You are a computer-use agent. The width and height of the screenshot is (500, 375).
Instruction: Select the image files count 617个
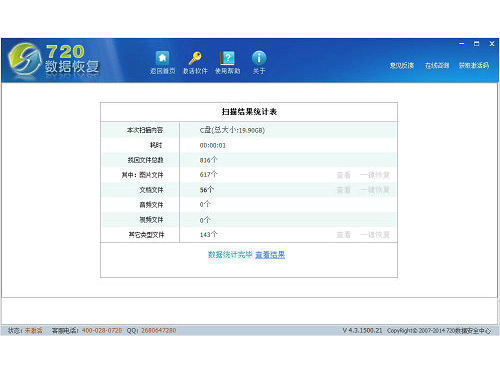coord(208,175)
